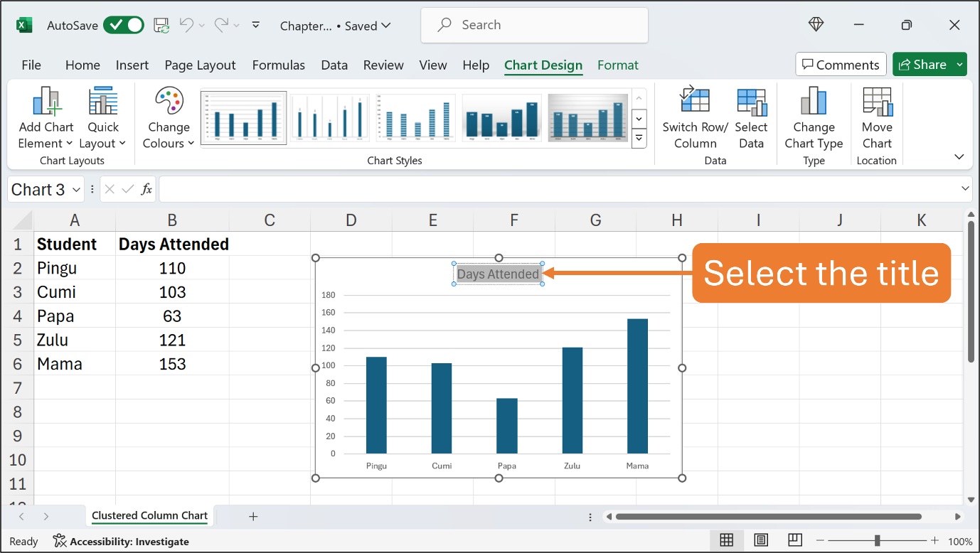The image size is (980, 553).
Task: Click the Clustered Column Chart sheet tab
Action: pyautogui.click(x=149, y=516)
